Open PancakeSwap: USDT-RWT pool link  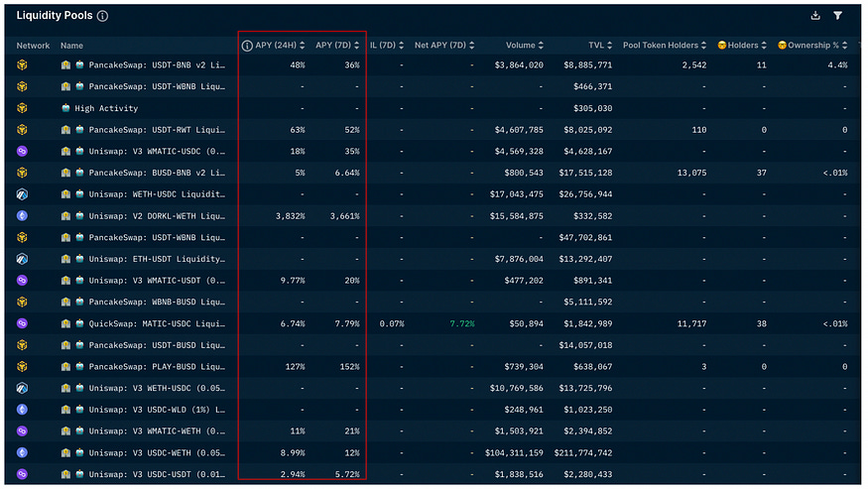157,130
